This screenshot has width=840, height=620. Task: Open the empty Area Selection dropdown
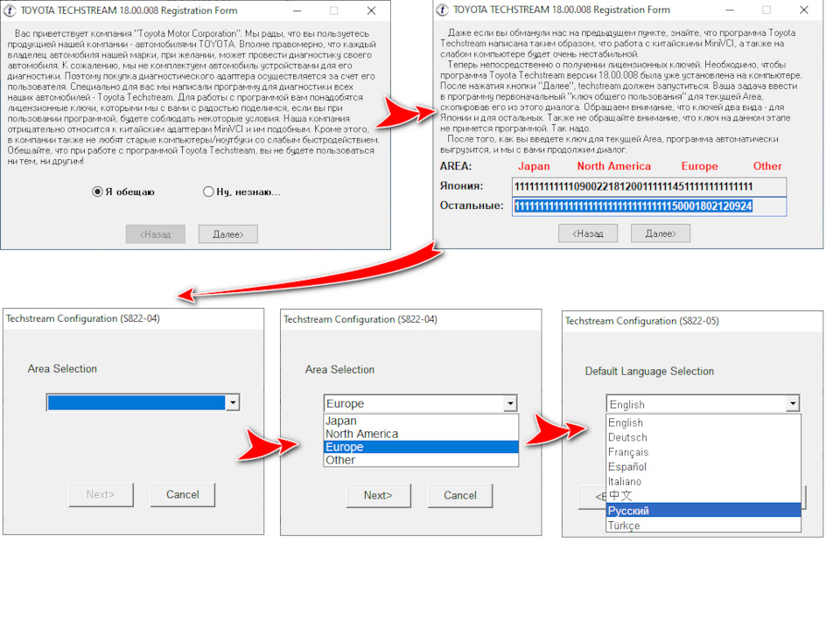tap(233, 402)
